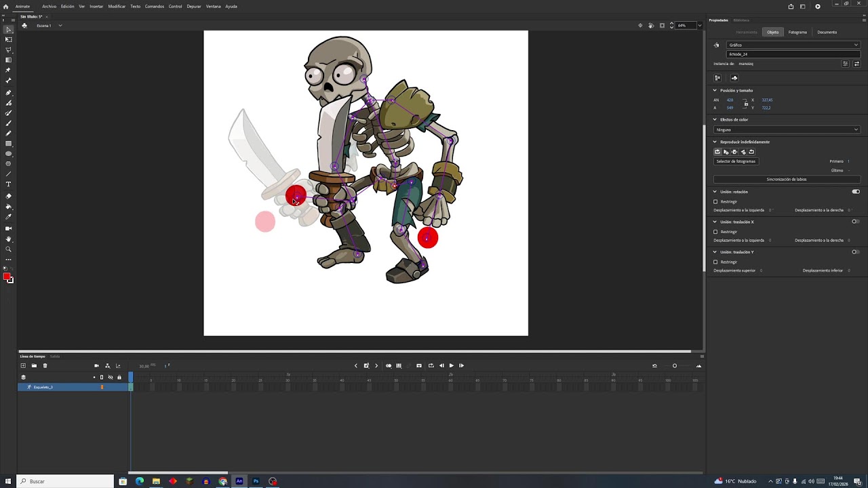Select the Bone tool

[8, 80]
